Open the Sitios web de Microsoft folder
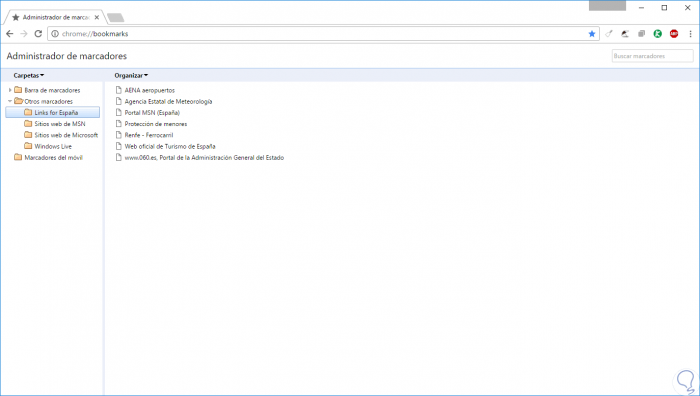Screen dimensions: 700x396 [66, 135]
